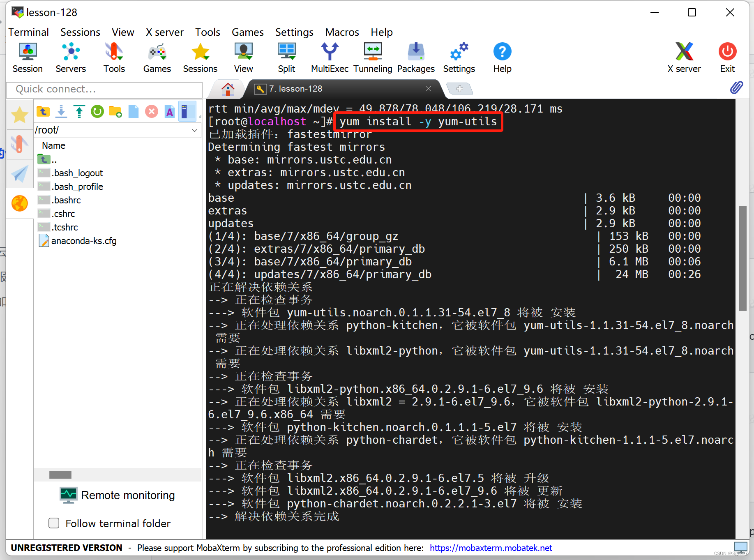The height and width of the screenshot is (560, 754).
Task: Click the file list horizontal scrollbar thumb
Action: point(60,475)
